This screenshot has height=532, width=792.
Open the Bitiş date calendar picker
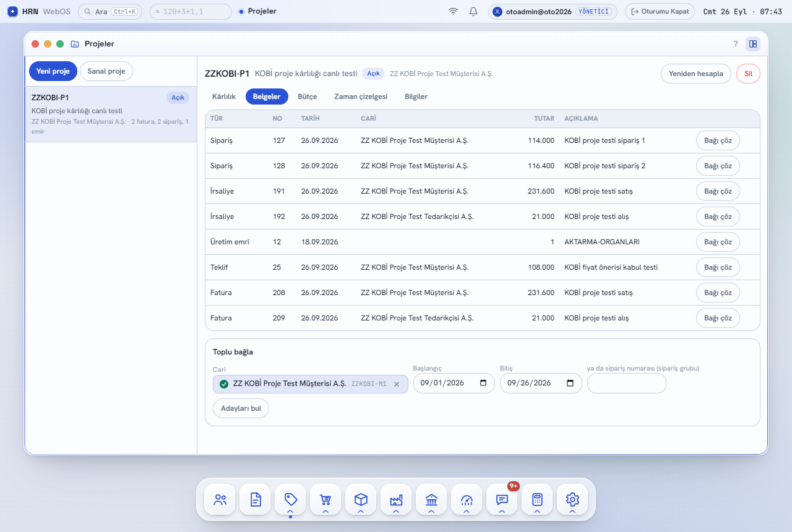[x=570, y=383]
